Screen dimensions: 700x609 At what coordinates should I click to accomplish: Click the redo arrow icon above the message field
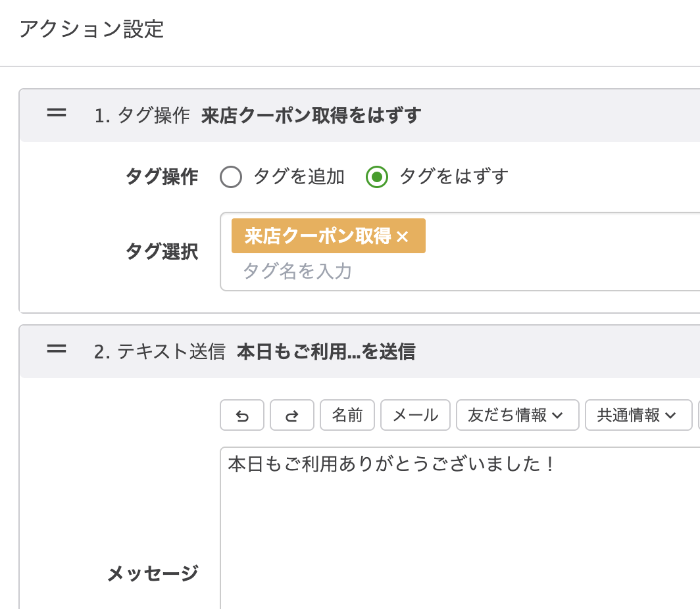pos(291,415)
